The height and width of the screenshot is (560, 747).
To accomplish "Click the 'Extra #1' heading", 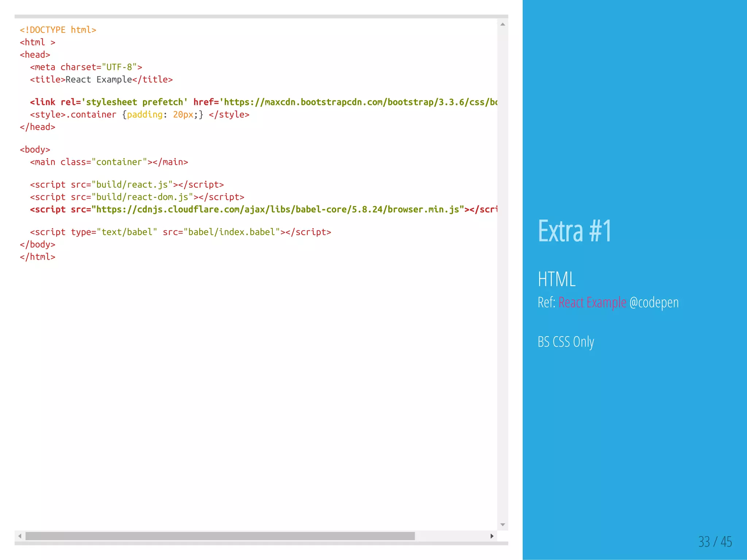I will (x=574, y=231).
